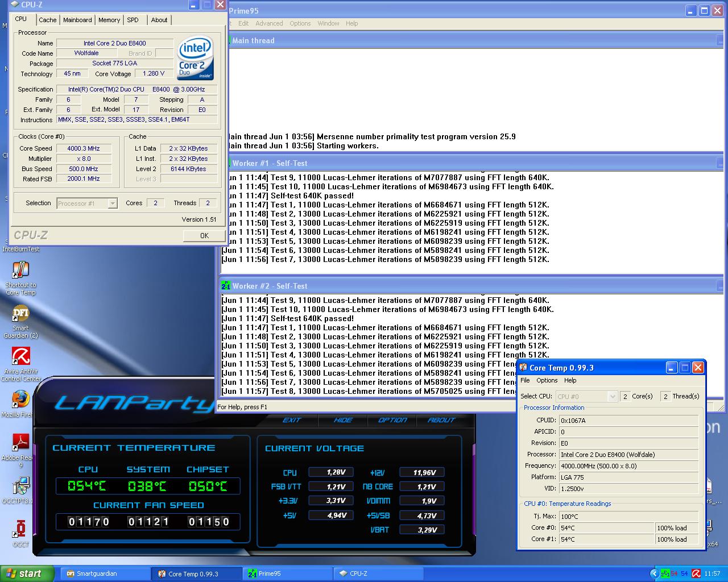
Task: Click the CPU name field Intel Core 2 Duo E8400
Action: coord(115,43)
